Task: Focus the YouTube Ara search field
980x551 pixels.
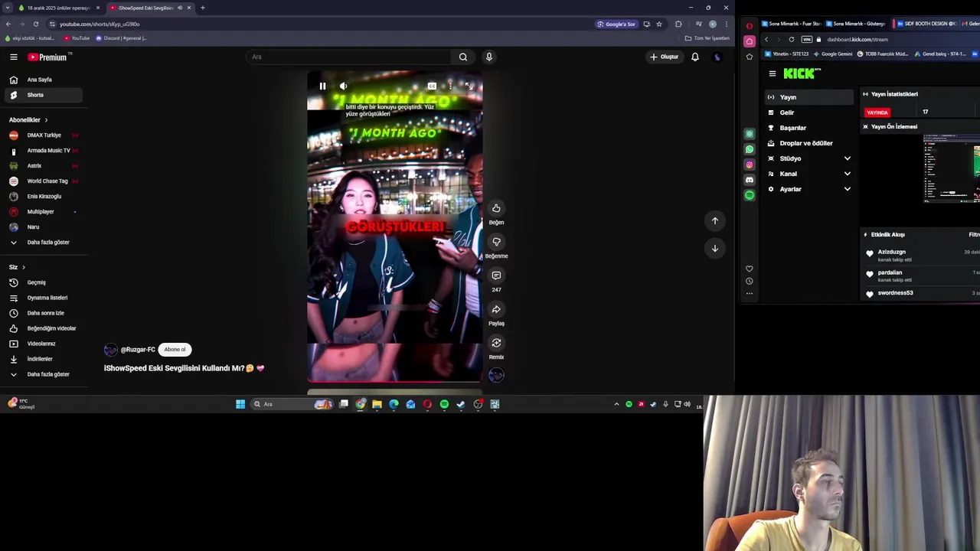Action: coord(348,57)
